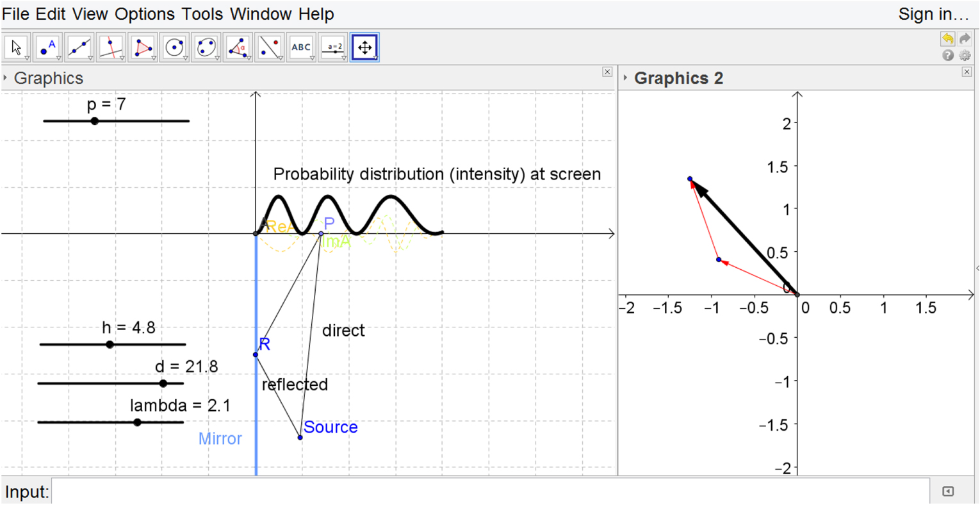Select the Slider creation tool
980x505 pixels.
pyautogui.click(x=332, y=46)
